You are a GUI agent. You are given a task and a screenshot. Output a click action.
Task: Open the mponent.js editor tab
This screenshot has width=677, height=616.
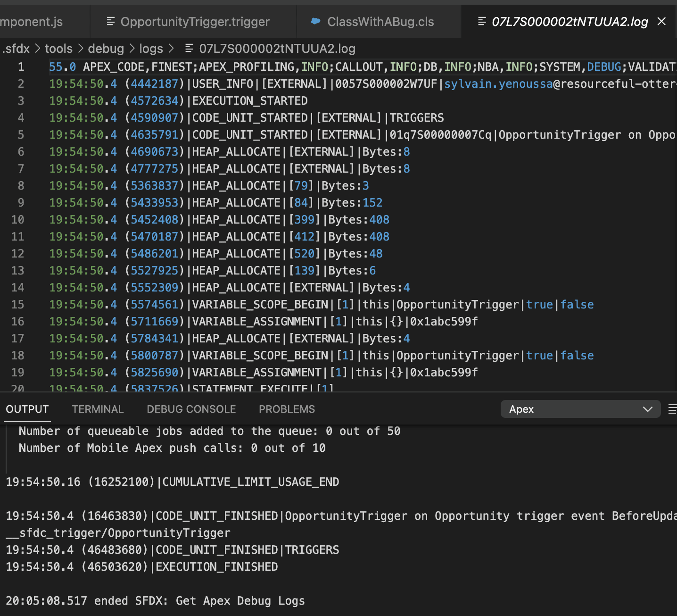tap(32, 21)
